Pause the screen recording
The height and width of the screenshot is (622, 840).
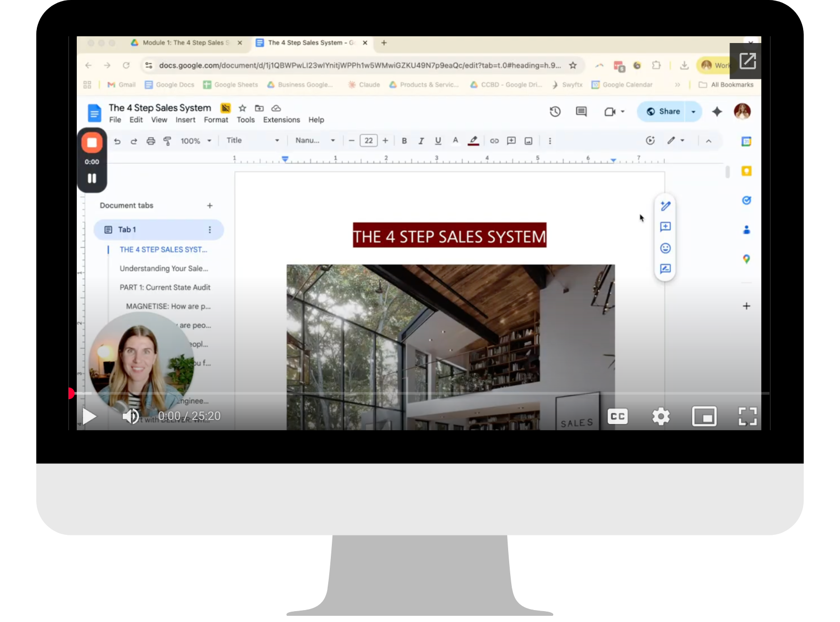tap(92, 178)
